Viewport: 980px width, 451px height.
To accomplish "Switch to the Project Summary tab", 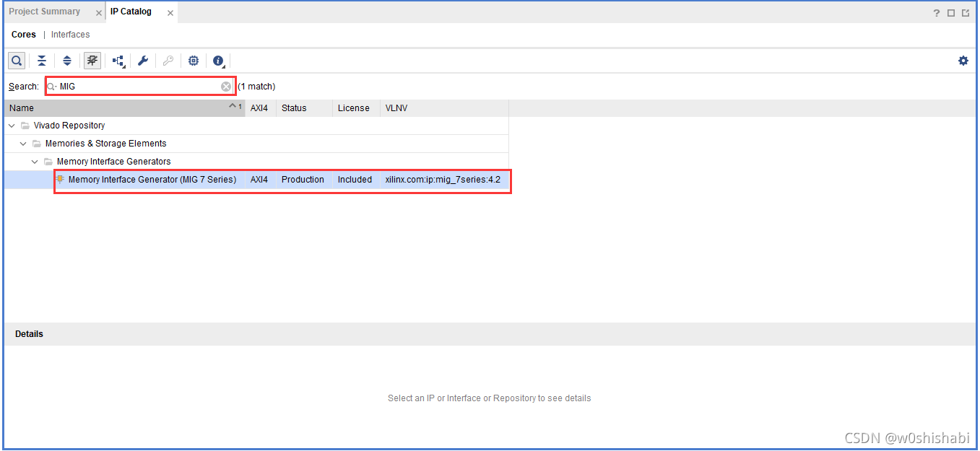I will click(45, 12).
